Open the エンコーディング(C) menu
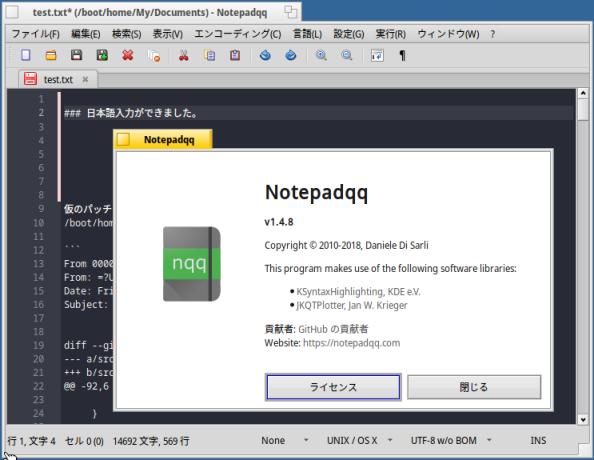 point(238,34)
